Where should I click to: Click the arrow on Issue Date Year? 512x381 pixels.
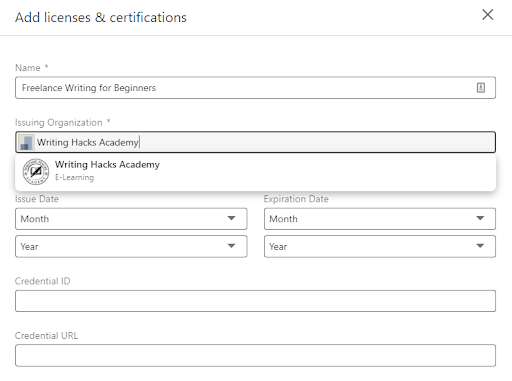[231, 246]
